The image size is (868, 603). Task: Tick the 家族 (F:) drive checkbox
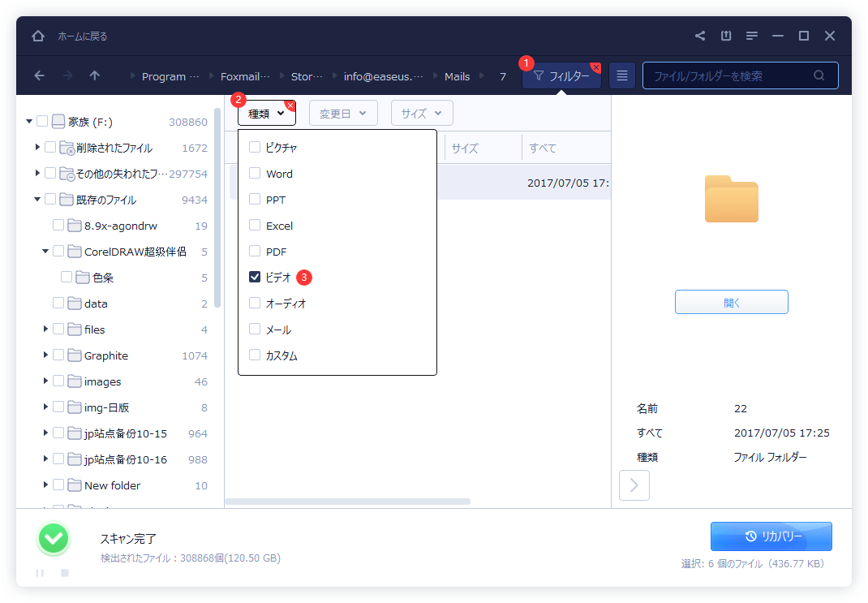[x=42, y=121]
